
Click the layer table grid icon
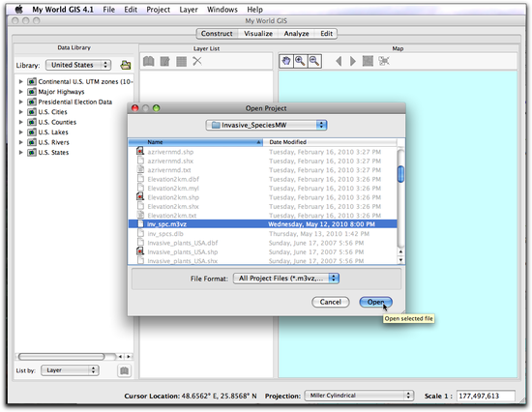(182, 62)
